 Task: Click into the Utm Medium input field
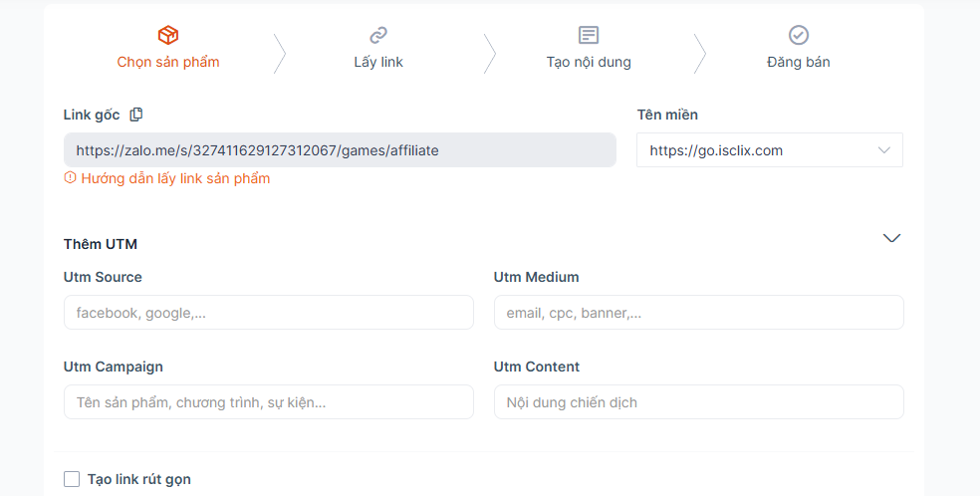point(698,313)
